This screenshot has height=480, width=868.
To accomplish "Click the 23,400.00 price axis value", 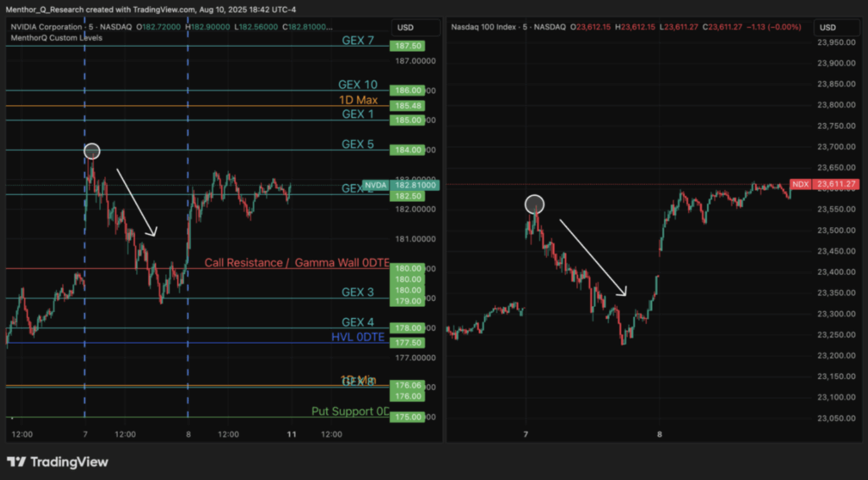I will click(x=837, y=272).
